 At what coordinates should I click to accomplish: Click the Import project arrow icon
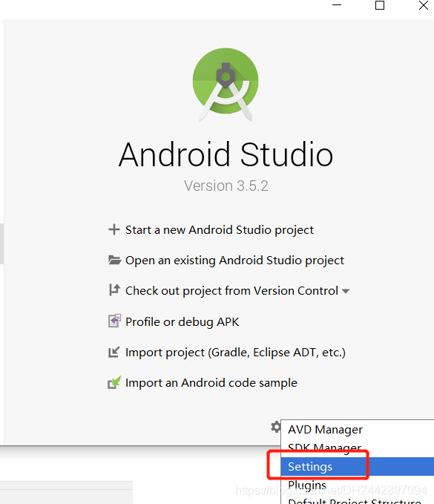tap(114, 352)
